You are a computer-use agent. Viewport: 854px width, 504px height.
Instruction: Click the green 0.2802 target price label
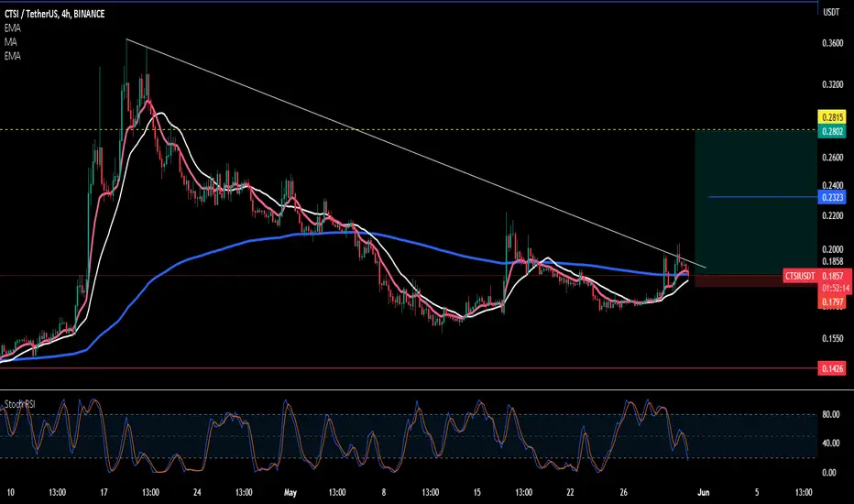tap(832, 131)
